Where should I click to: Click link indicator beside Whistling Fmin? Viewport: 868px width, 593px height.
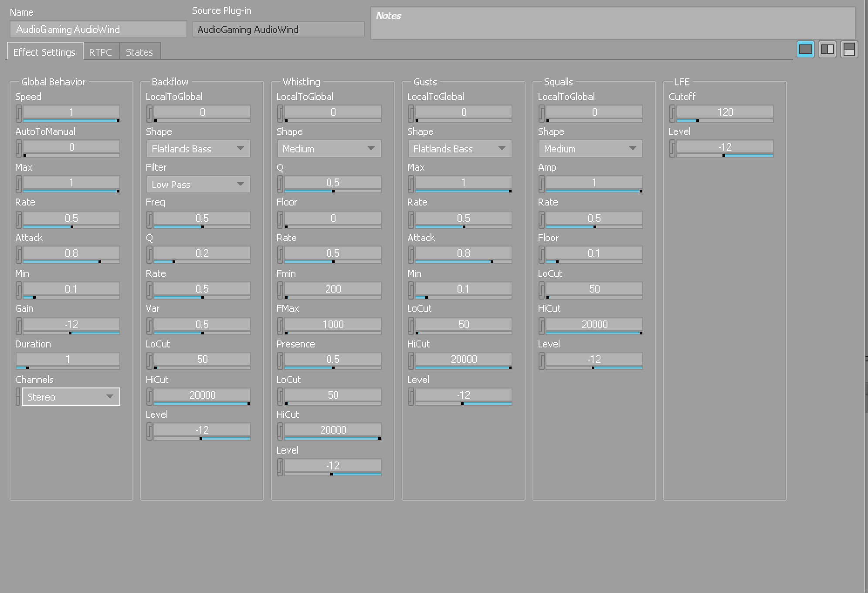click(x=280, y=290)
